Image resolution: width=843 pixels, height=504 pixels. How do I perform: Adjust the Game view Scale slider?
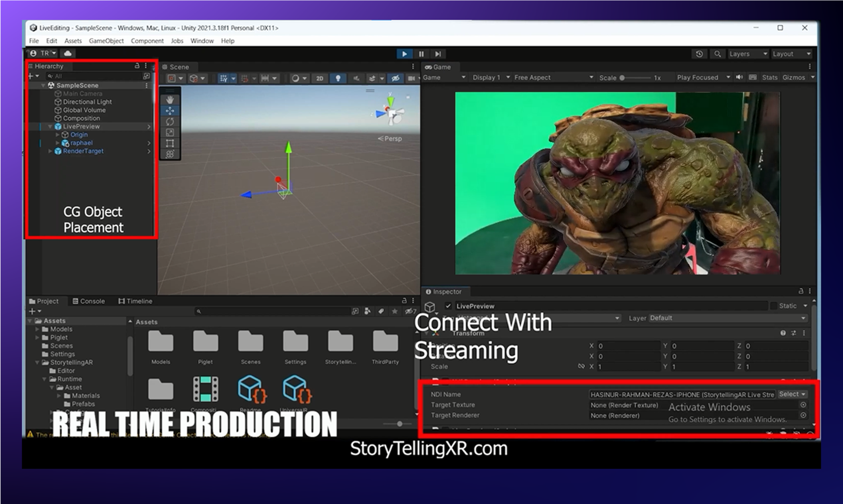point(635,78)
